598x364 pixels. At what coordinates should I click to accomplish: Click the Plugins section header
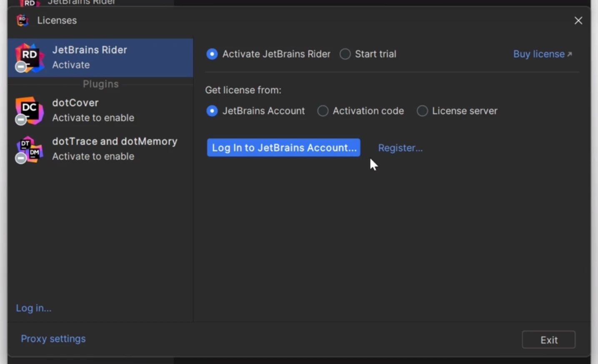pyautogui.click(x=101, y=84)
